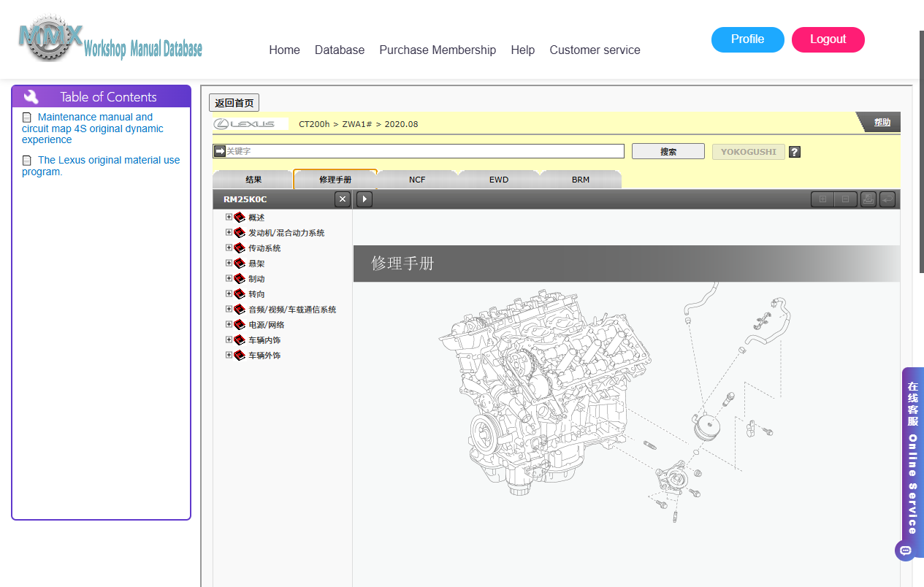924x587 pixels.
Task: Expand the 制动 tree node
Action: (229, 278)
